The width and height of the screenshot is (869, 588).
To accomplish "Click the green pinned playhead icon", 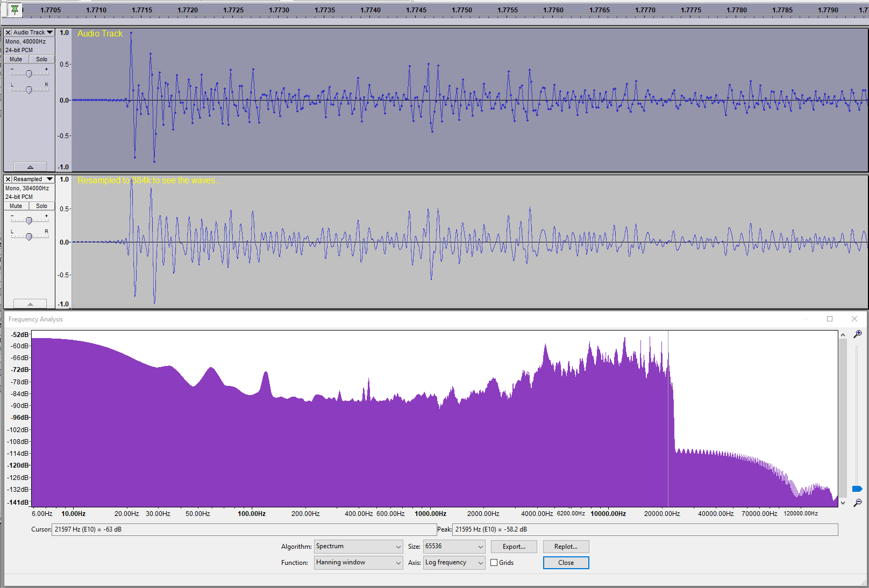I will coord(15,10).
